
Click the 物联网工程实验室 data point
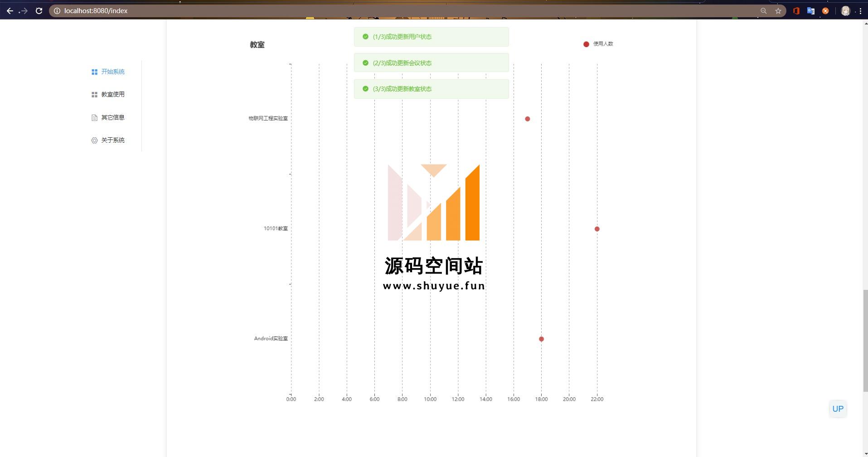click(x=527, y=119)
